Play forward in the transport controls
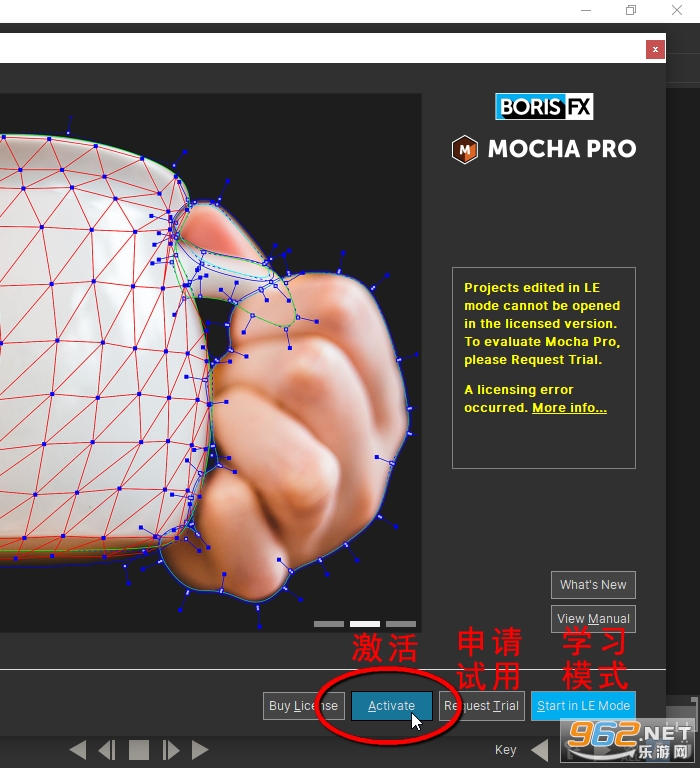 200,750
